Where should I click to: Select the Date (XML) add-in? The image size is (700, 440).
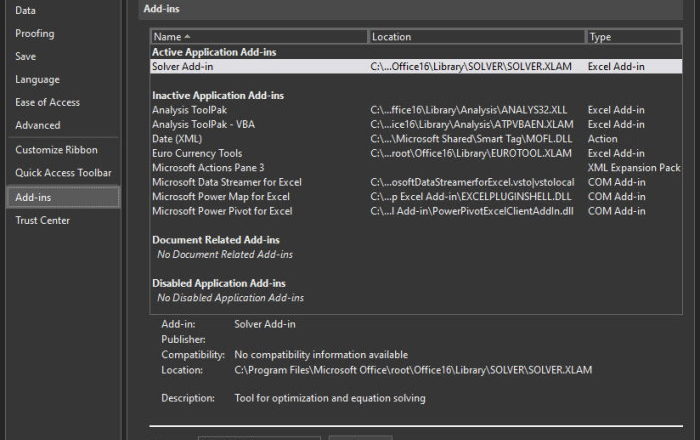coord(177,139)
